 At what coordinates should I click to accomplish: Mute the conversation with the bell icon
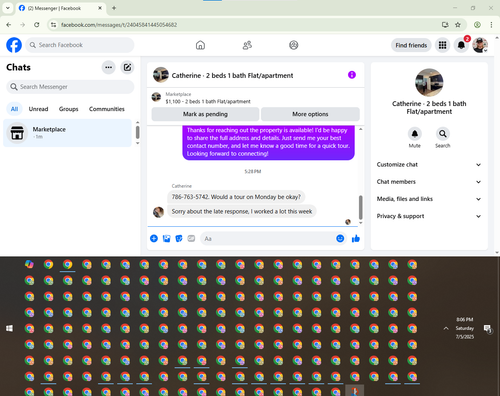coord(415,134)
